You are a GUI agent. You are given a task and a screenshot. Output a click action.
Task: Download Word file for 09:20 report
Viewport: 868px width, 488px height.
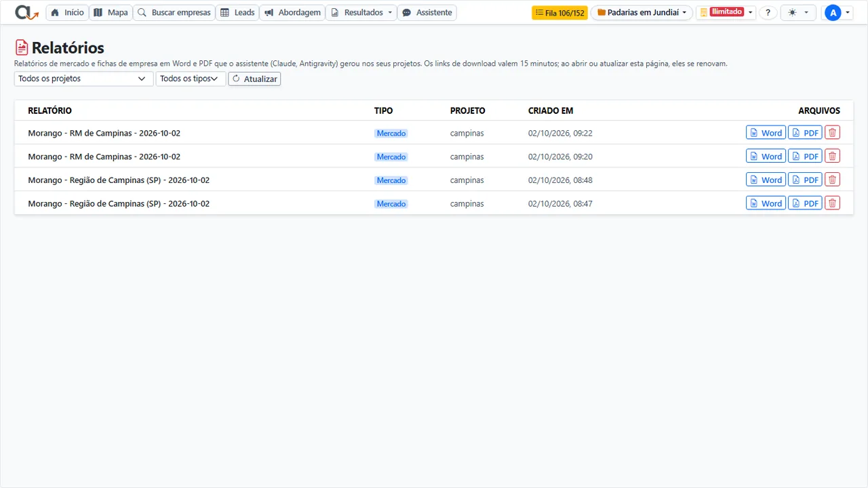tap(766, 156)
